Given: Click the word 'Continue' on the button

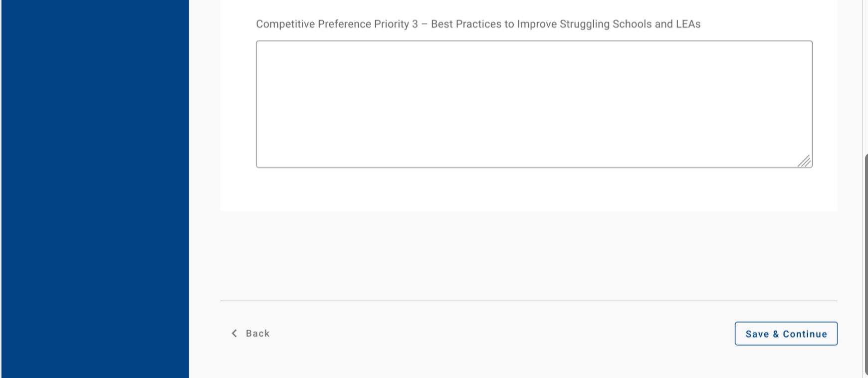Looking at the screenshot, I should click(805, 334).
